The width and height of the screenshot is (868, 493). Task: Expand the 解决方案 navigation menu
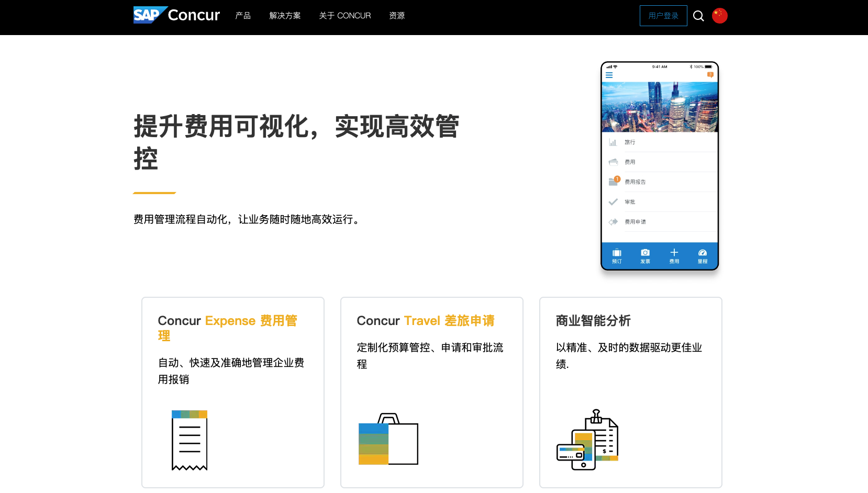(285, 16)
